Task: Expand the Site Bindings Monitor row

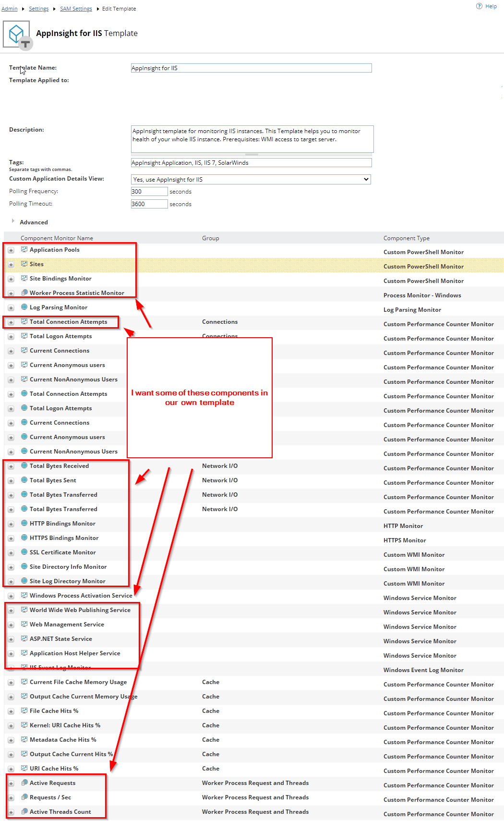Action: tap(11, 279)
